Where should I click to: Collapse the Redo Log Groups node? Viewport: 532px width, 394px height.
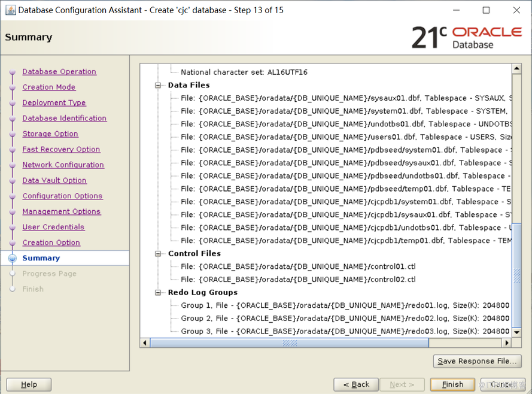[x=159, y=292]
